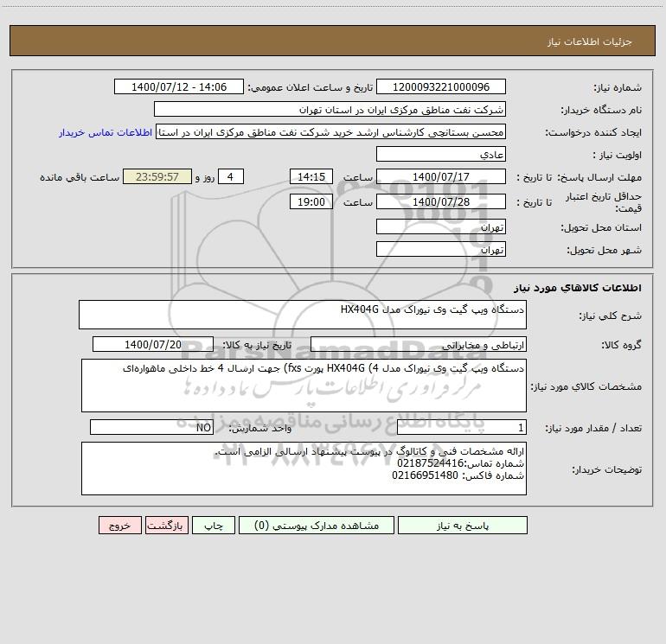The height and width of the screenshot is (644, 666).
Task: Click the request creator field 'محسن بستانچی'
Action: (331, 132)
